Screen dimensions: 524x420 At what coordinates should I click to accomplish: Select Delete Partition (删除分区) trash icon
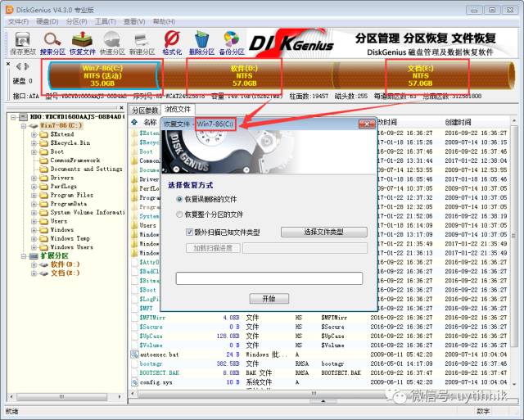[x=201, y=43]
